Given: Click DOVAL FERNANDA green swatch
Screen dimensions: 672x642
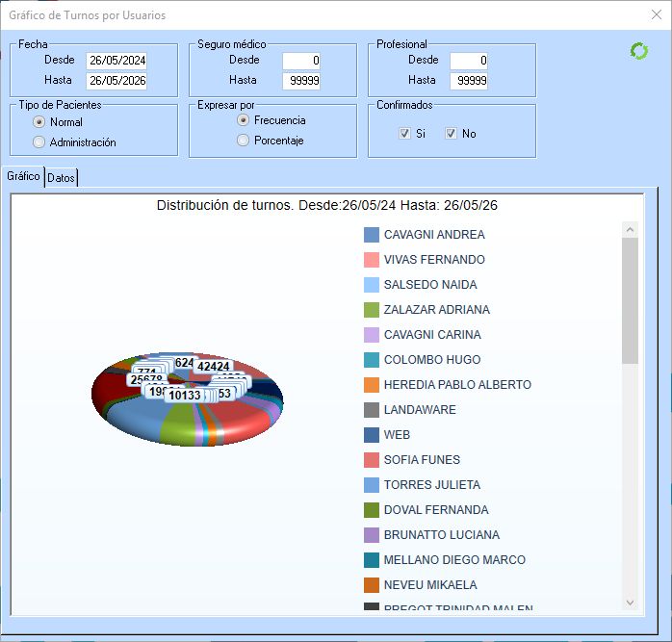Looking at the screenshot, I should pos(372,510).
